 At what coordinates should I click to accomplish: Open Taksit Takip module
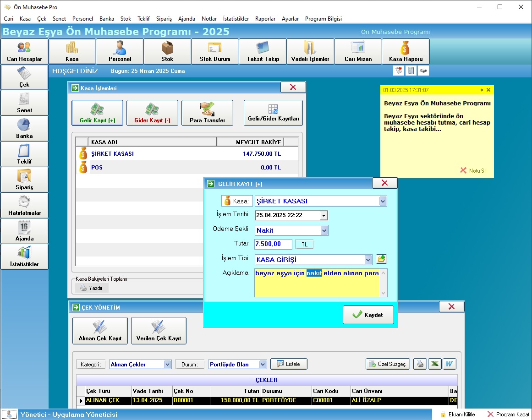(263, 51)
